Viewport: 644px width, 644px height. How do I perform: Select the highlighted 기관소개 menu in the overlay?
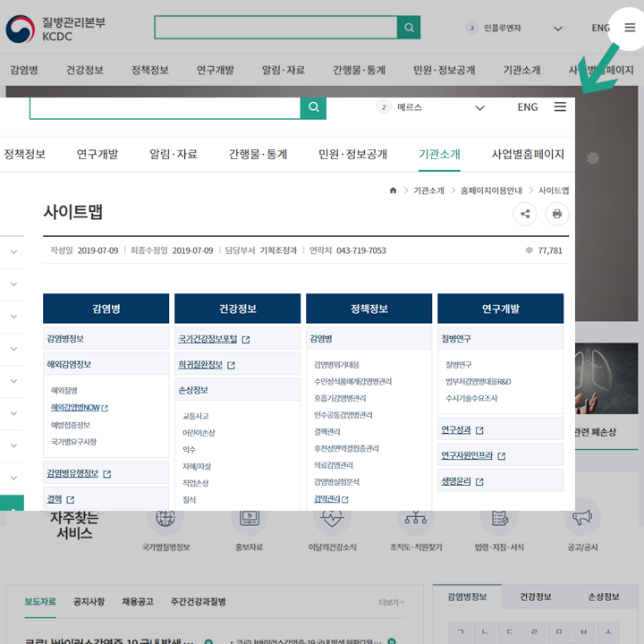pyautogui.click(x=439, y=154)
